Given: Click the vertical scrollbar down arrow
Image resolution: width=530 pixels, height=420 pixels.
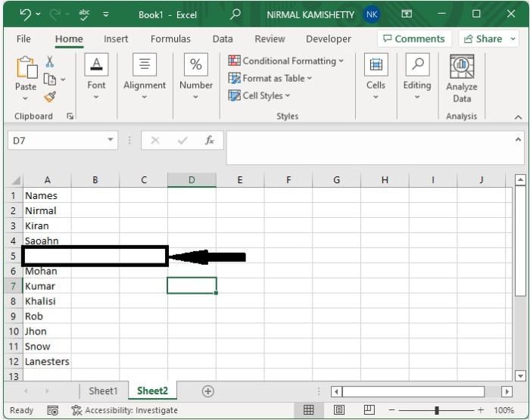Looking at the screenshot, I should [x=521, y=376].
